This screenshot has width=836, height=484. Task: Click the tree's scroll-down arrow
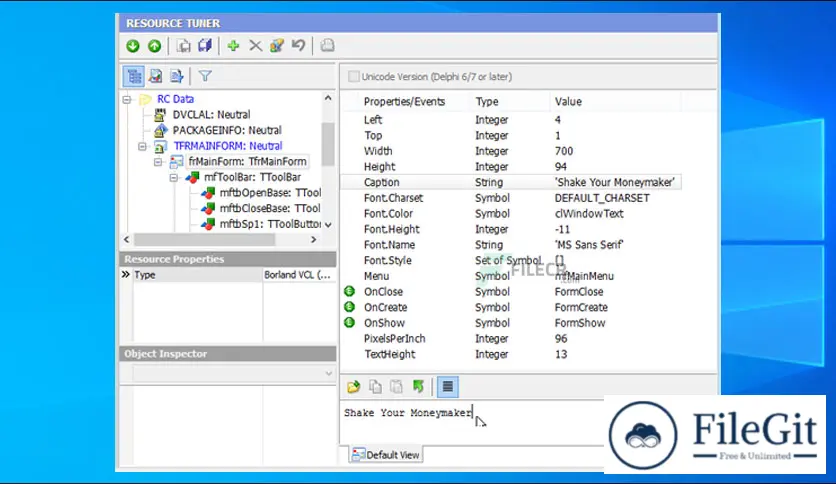point(328,225)
